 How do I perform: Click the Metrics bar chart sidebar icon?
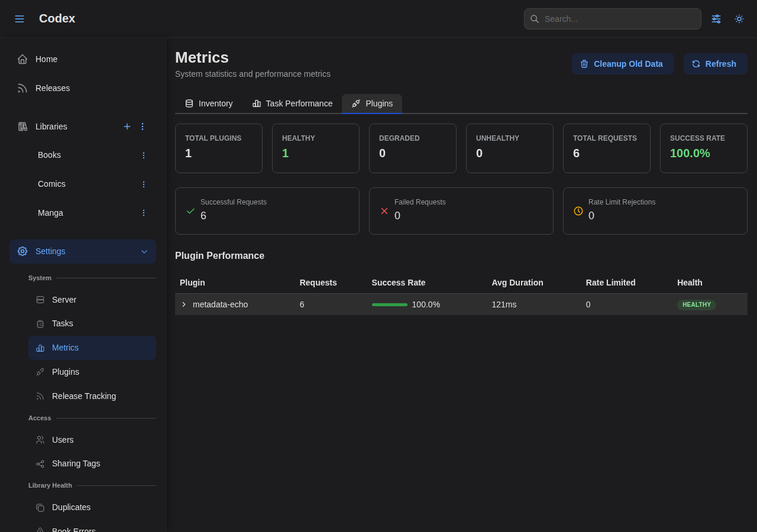pyautogui.click(x=40, y=348)
